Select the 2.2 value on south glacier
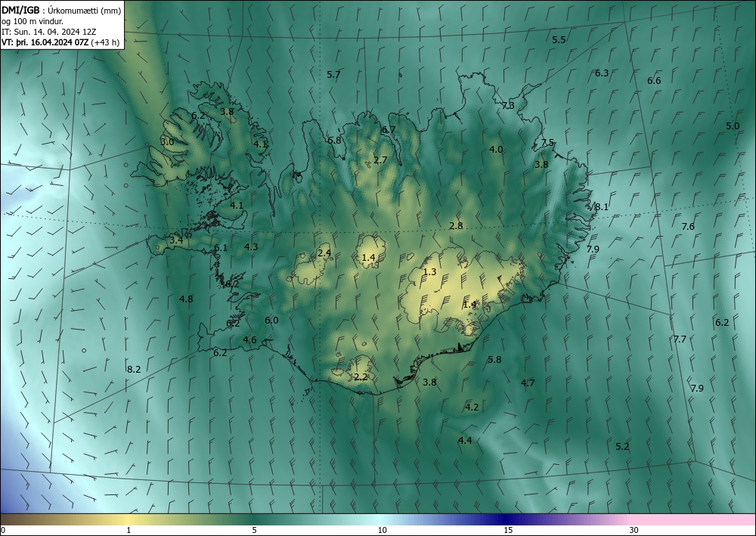 361,377
